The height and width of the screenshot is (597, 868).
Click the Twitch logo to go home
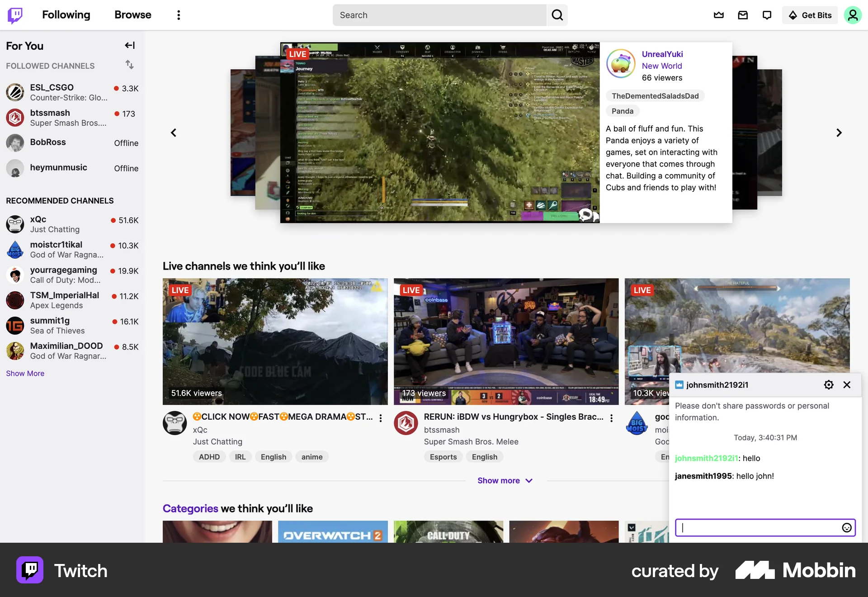pyautogui.click(x=15, y=15)
